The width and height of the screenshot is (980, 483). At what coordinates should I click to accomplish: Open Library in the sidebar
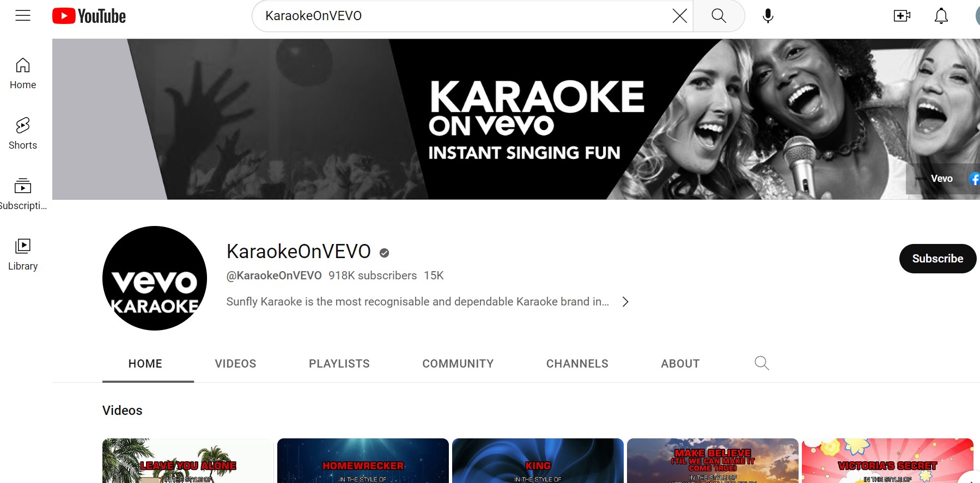pyautogui.click(x=23, y=255)
